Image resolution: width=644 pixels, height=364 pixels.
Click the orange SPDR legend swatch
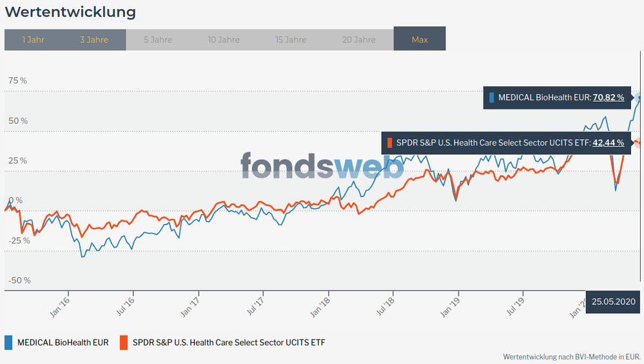click(x=122, y=342)
